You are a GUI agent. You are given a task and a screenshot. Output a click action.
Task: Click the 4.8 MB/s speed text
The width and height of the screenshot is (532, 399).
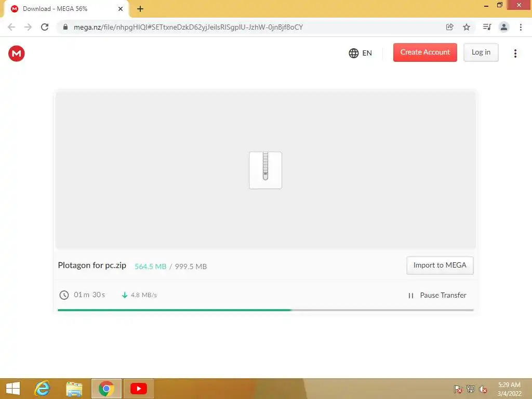144,295
